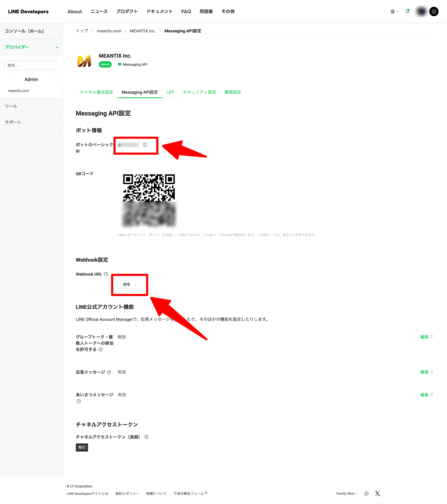
Task: Click 発行 to issue access token
Action: coord(82,447)
